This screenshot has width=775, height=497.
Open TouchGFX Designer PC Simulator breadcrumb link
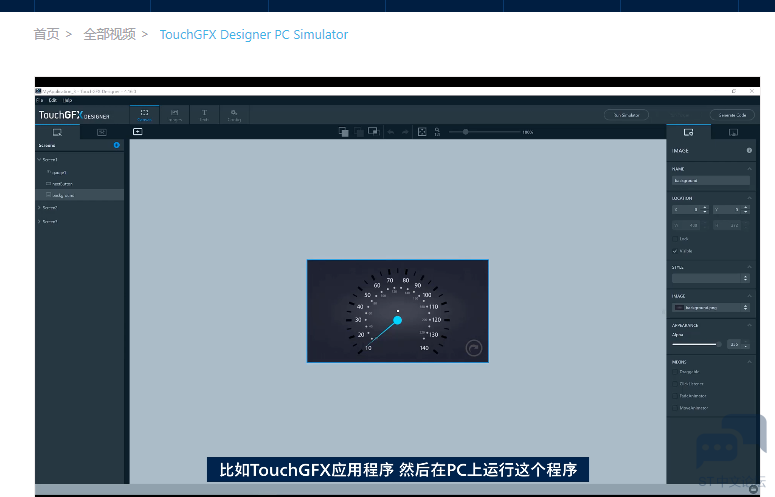[254, 35]
